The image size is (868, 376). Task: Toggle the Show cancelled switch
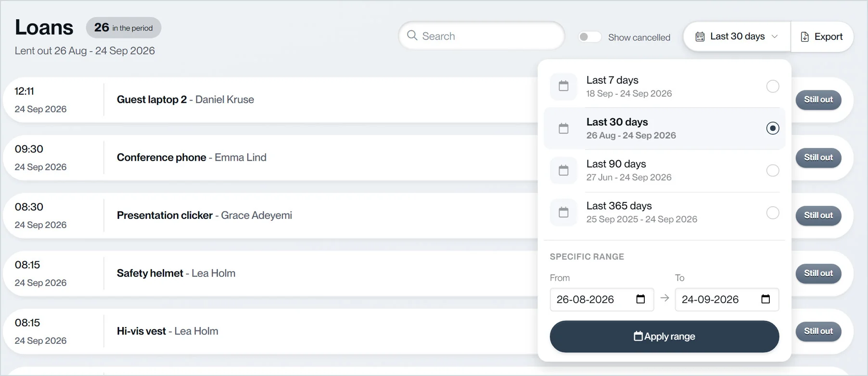click(590, 37)
